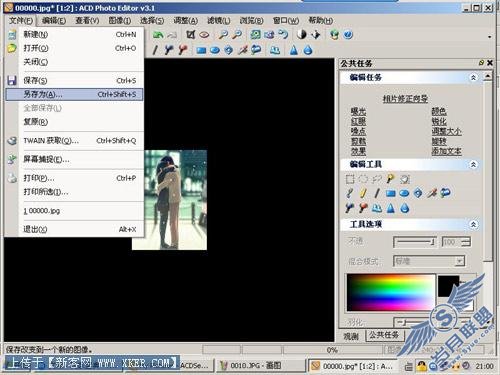Click the 红眼 link
This screenshot has width=500, height=375.
358,121
